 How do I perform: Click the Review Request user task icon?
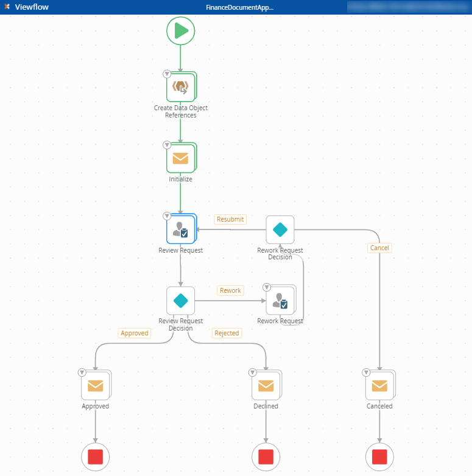coord(180,229)
